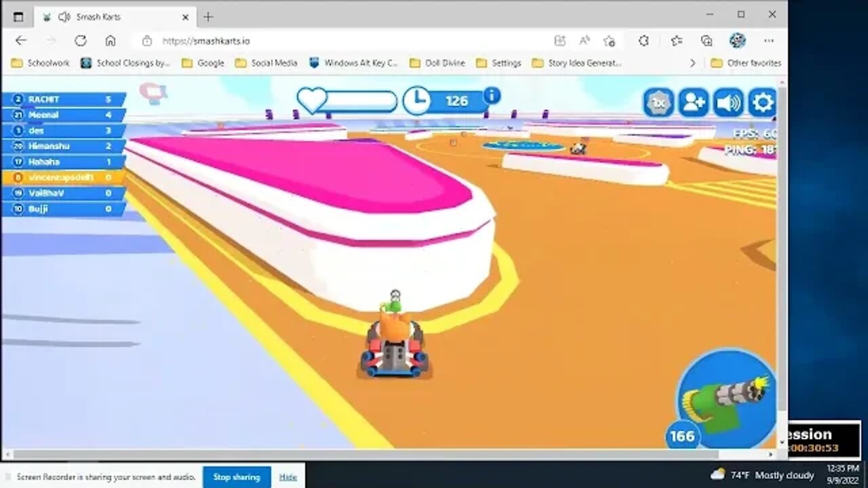The height and width of the screenshot is (488, 868).
Task: Select Himanshu row in the leaderboard
Action: [x=64, y=146]
